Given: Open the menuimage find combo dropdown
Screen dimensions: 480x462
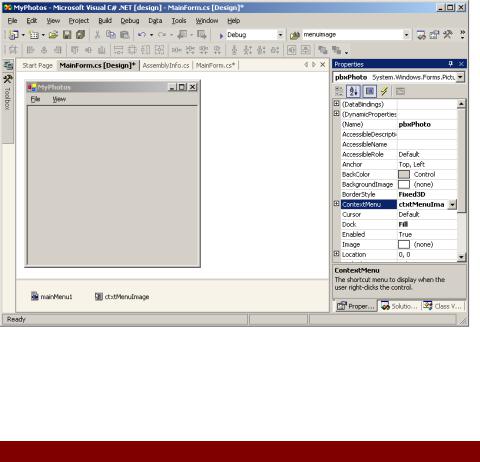Looking at the screenshot, I should [406, 35].
